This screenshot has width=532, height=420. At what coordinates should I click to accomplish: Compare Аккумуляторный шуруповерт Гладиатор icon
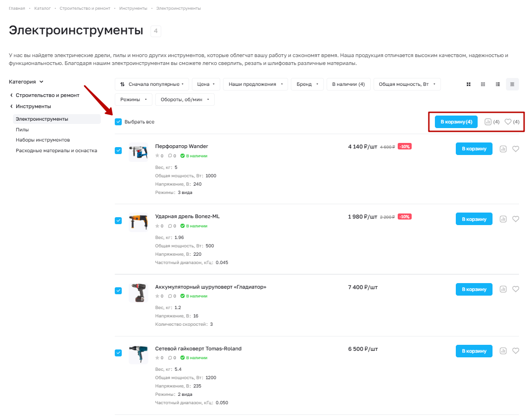tap(503, 289)
